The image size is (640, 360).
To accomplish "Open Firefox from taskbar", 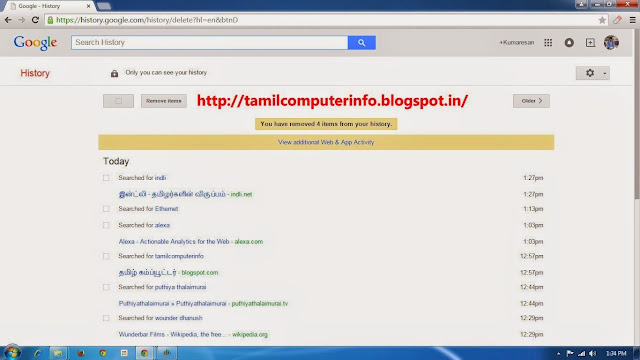I will (81, 353).
